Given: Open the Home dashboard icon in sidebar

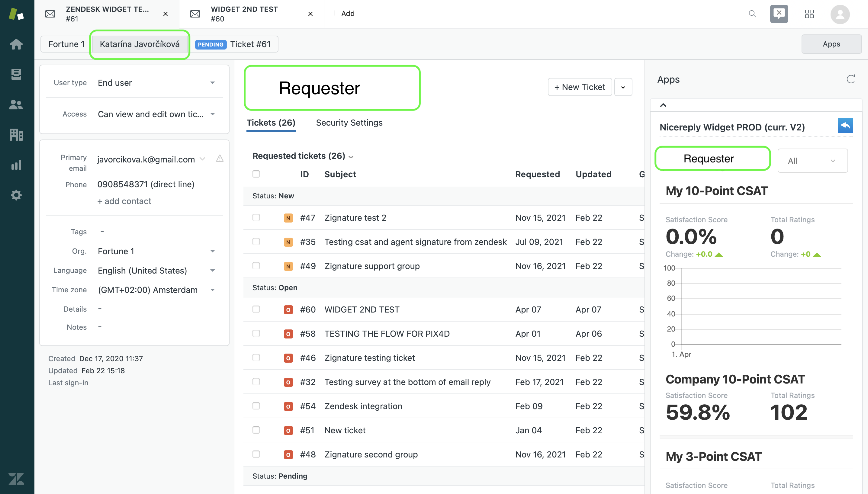Looking at the screenshot, I should 16,44.
